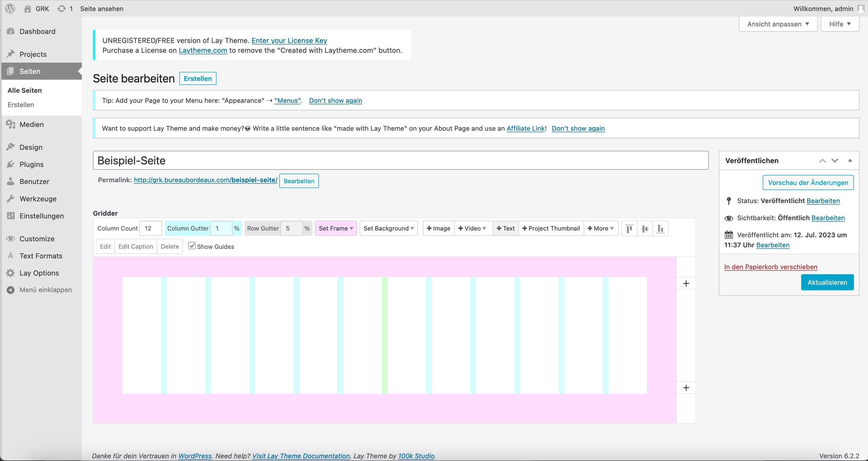The image size is (868, 461).
Task: Click the updates icon in admin bar
Action: click(61, 9)
